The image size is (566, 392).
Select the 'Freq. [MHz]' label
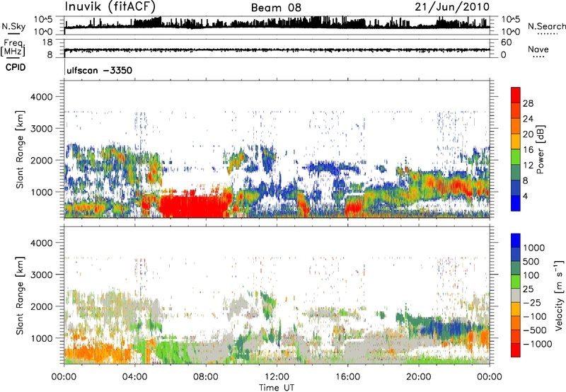click(13, 47)
